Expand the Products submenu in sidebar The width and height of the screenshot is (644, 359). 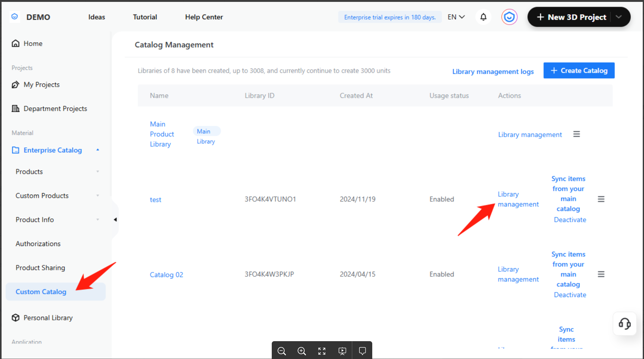pos(98,172)
